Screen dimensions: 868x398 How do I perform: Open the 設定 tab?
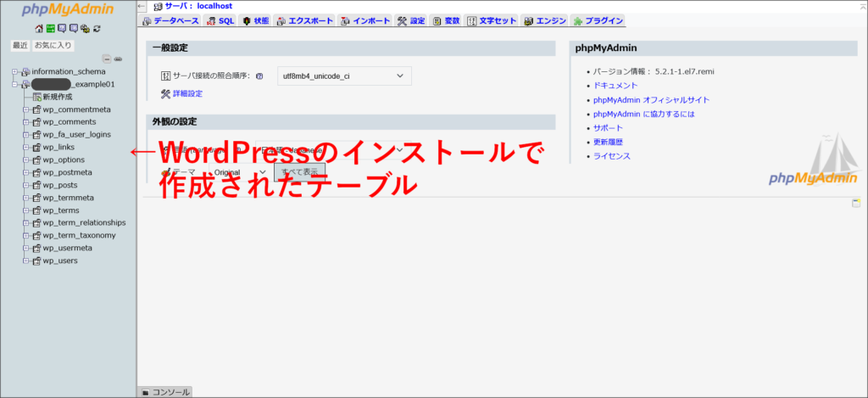click(411, 21)
